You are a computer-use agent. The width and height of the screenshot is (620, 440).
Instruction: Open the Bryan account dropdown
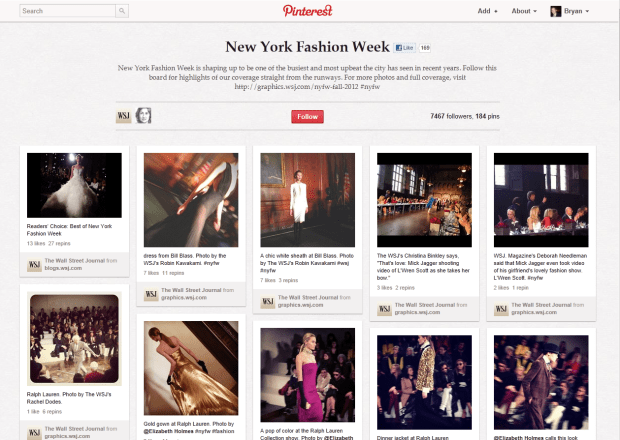[x=577, y=11]
